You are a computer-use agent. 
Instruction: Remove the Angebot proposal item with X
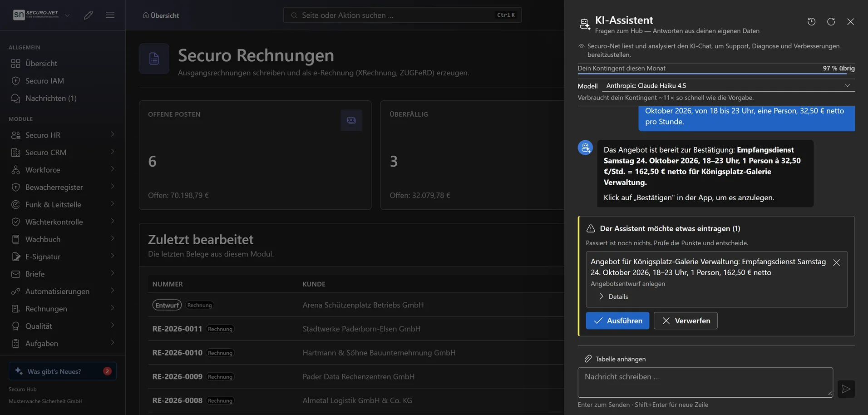click(x=836, y=262)
